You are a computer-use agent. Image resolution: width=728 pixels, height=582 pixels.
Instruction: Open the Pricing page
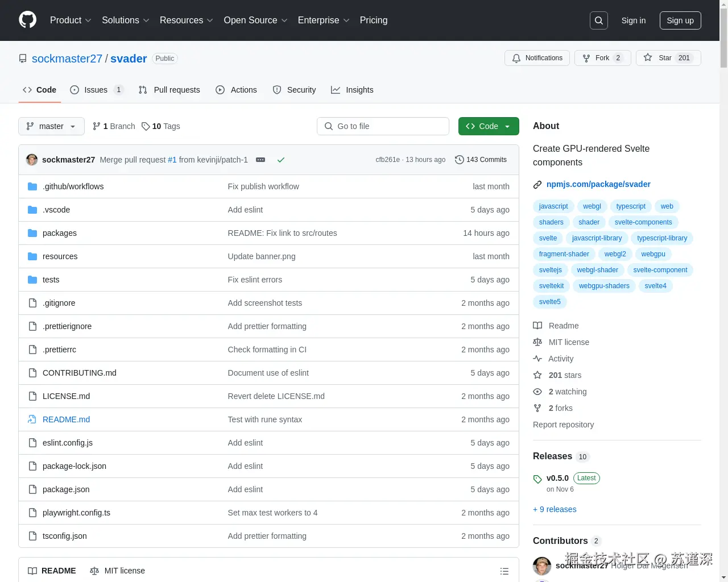[x=374, y=20]
